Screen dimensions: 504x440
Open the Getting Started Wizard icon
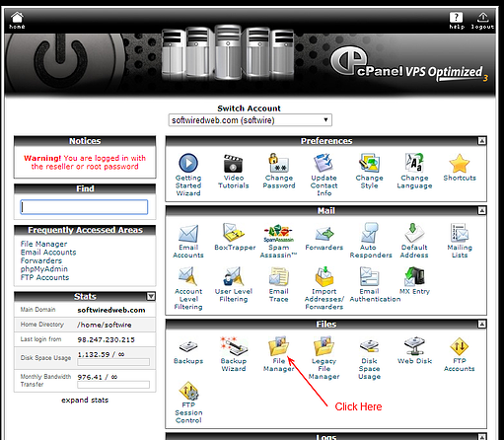pos(188,163)
